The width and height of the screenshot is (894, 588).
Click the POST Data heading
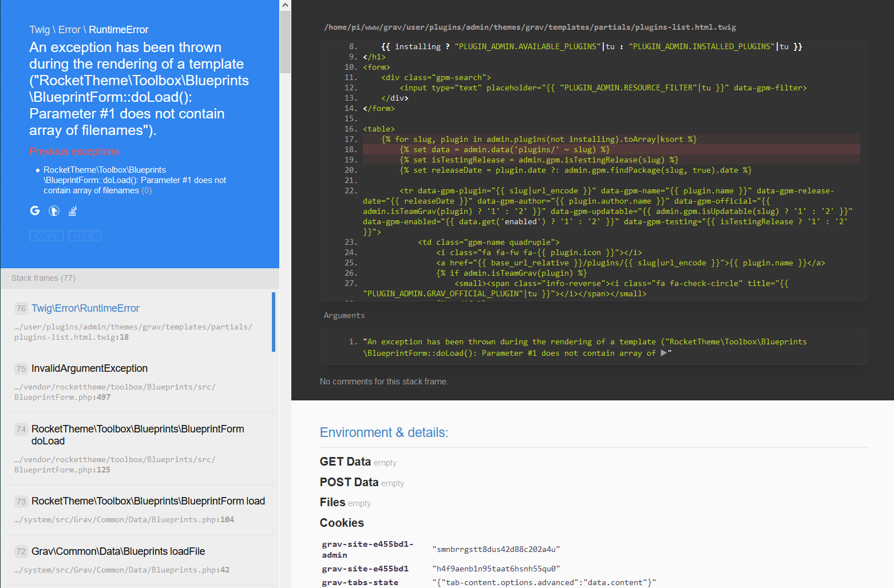coord(349,482)
